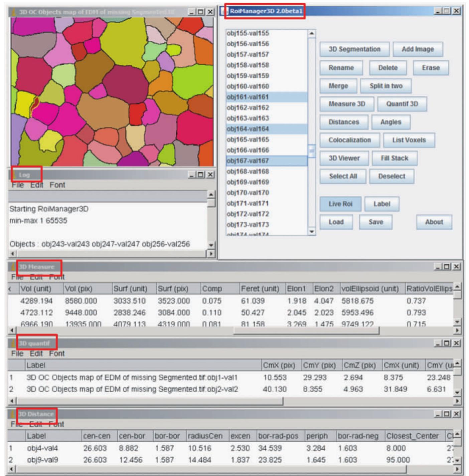Minimize the Log window
Screen dimensions: 469x476
coord(192,175)
